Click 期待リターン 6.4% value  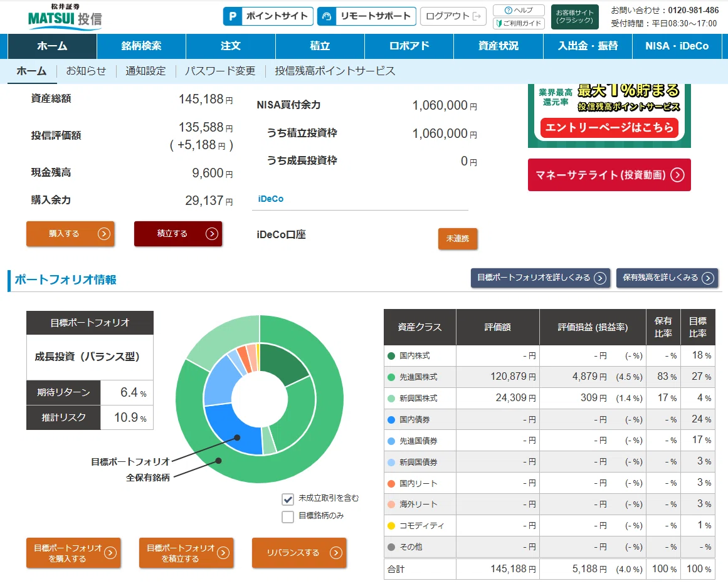click(x=134, y=392)
